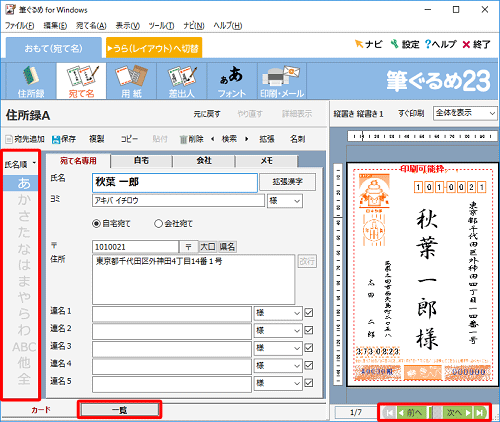Image resolution: width=500 pixels, height=422 pixels.
Task: Go to previous search result arrow
Action: pos(213,139)
